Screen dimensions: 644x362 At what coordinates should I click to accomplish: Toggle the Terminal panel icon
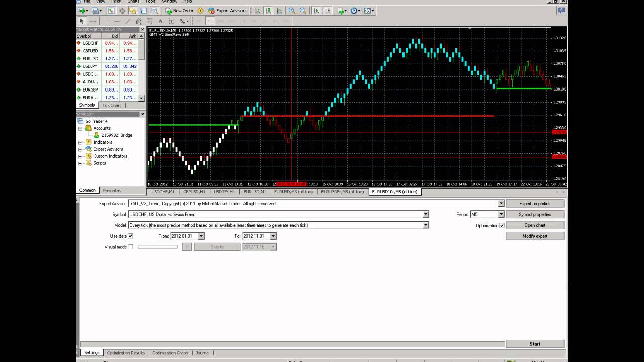(144, 11)
